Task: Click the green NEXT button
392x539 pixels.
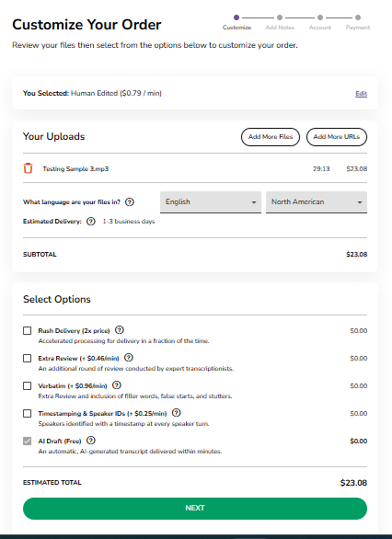Action: 195,509
